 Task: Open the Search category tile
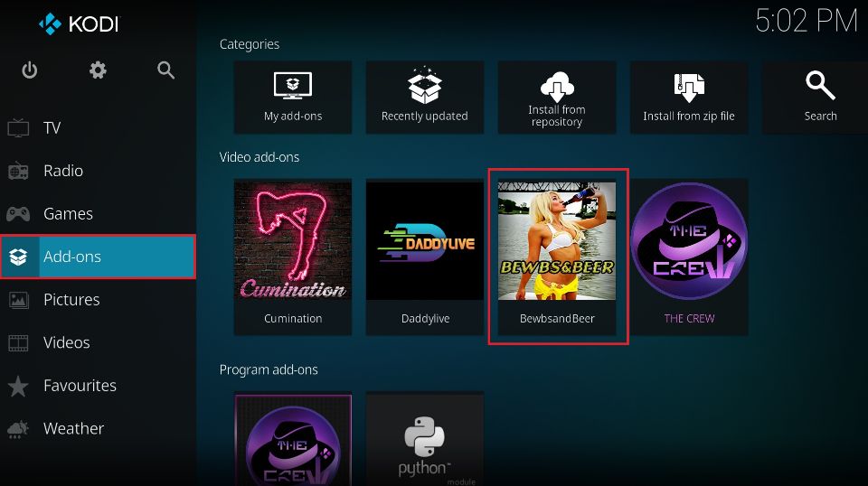[x=815, y=98]
